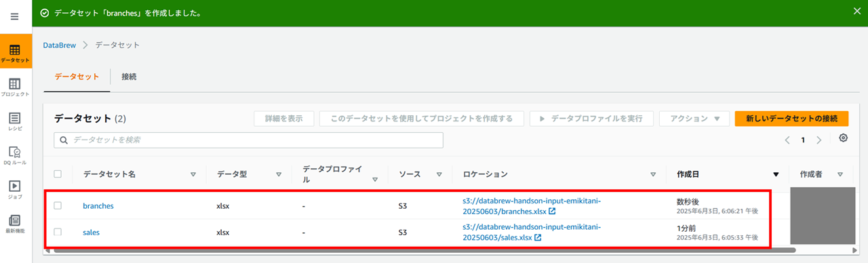Open DQ ルール in the sidebar
868x263 pixels.
pyautogui.click(x=15, y=155)
